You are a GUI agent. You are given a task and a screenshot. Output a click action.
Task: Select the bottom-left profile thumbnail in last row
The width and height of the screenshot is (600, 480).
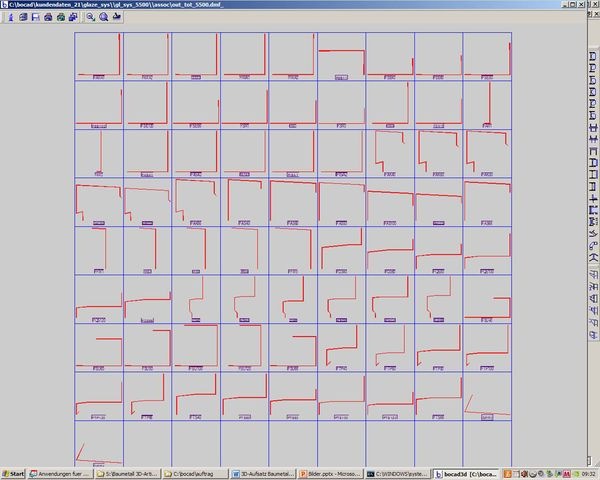[98, 444]
